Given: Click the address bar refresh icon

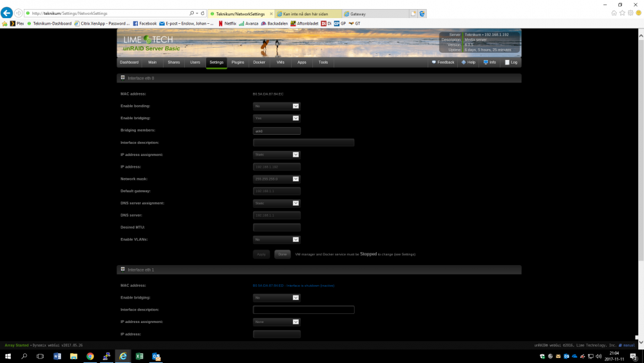Looking at the screenshot, I should (x=202, y=13).
